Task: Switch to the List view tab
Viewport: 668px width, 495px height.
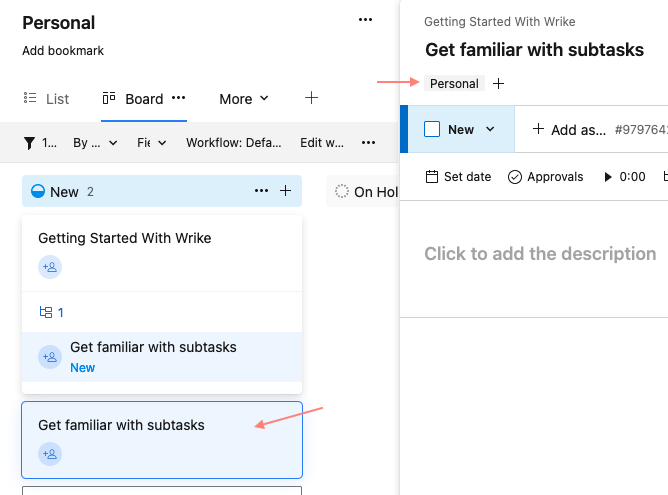Action: (46, 99)
